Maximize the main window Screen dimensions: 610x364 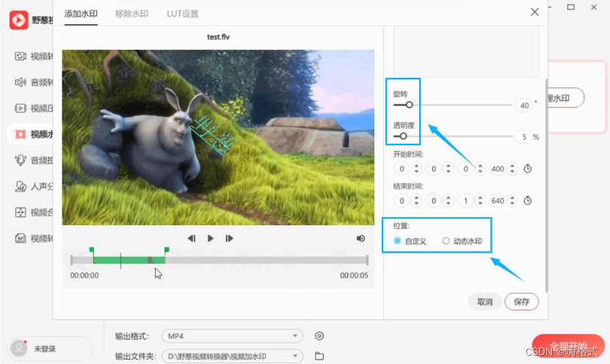coord(570,7)
